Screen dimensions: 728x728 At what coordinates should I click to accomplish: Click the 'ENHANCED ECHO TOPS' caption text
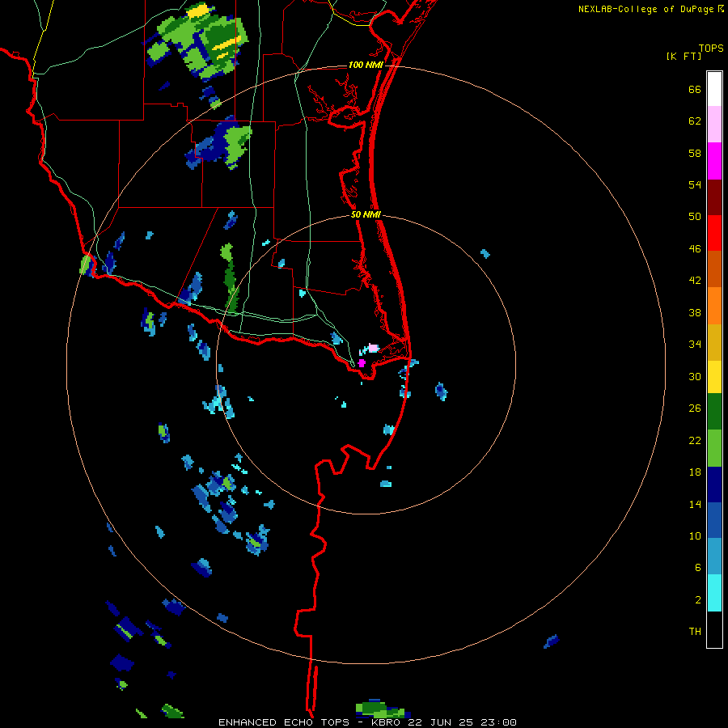[284, 722]
